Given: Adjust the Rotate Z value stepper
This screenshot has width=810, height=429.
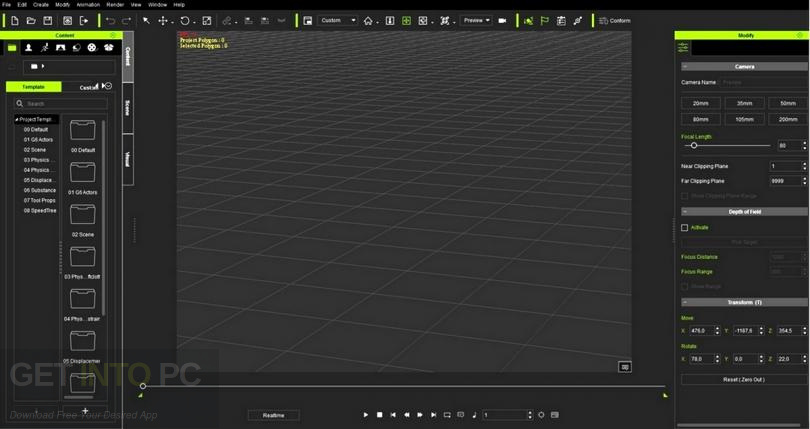Looking at the screenshot, I should click(x=805, y=359).
